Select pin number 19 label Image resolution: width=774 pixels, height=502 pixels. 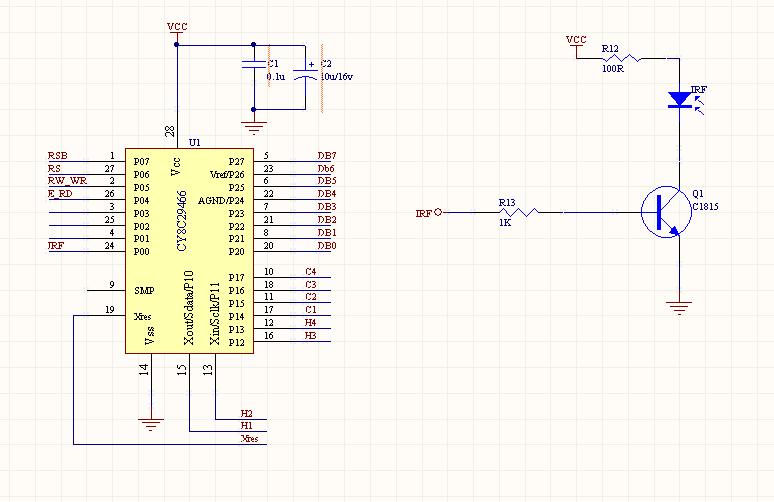[110, 310]
